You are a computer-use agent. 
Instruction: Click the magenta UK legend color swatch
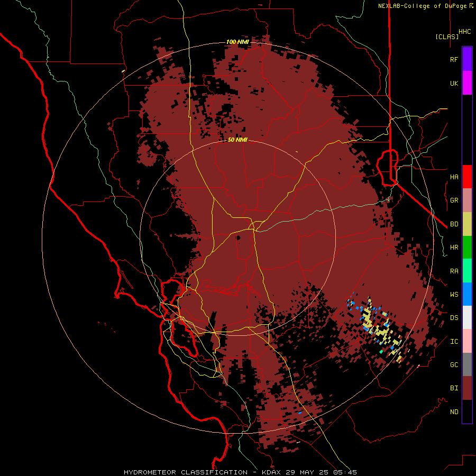(467, 83)
